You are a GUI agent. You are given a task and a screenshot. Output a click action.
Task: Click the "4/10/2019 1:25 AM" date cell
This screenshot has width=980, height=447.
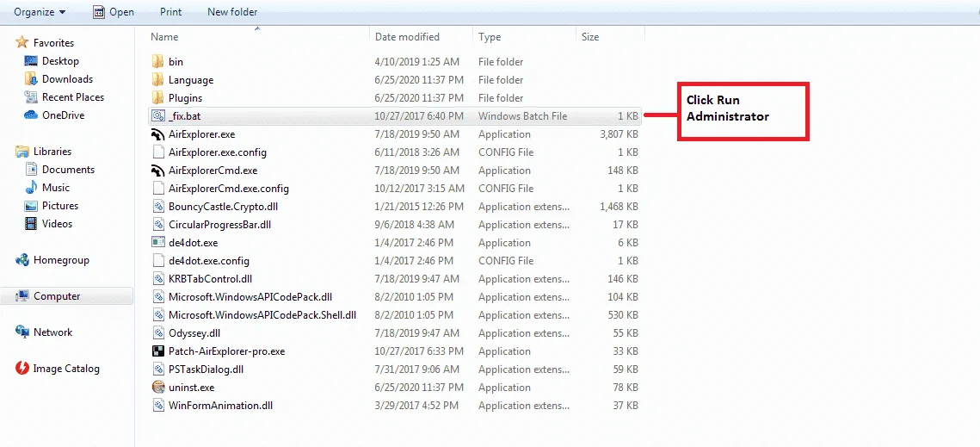click(417, 62)
